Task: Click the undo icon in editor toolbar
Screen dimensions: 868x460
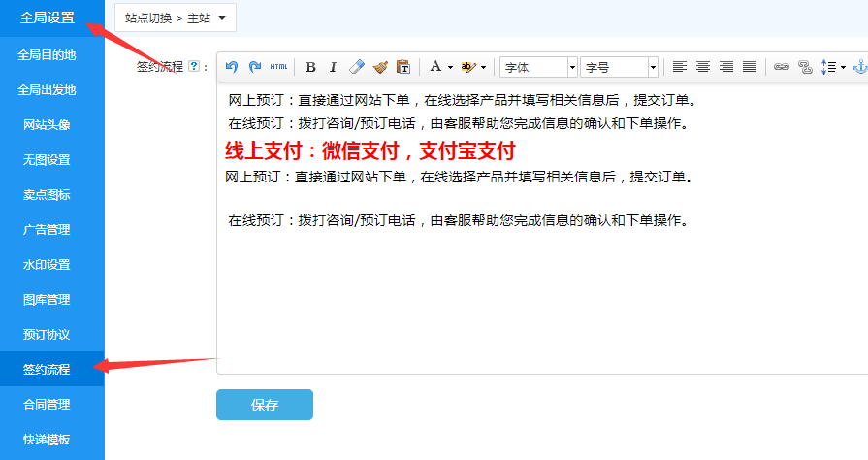Action: tap(232, 67)
